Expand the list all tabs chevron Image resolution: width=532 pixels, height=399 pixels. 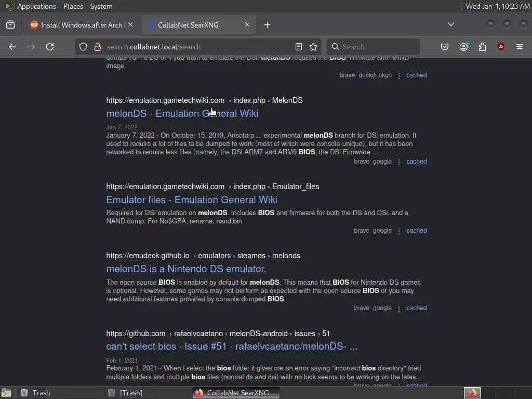coord(450,24)
